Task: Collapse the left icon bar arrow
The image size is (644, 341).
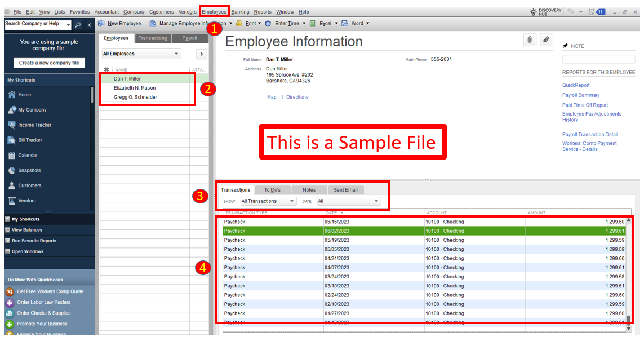Action: pyautogui.click(x=90, y=25)
